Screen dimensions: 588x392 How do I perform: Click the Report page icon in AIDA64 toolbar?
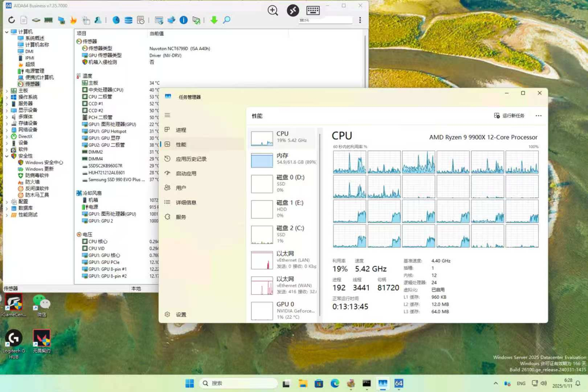click(24, 20)
